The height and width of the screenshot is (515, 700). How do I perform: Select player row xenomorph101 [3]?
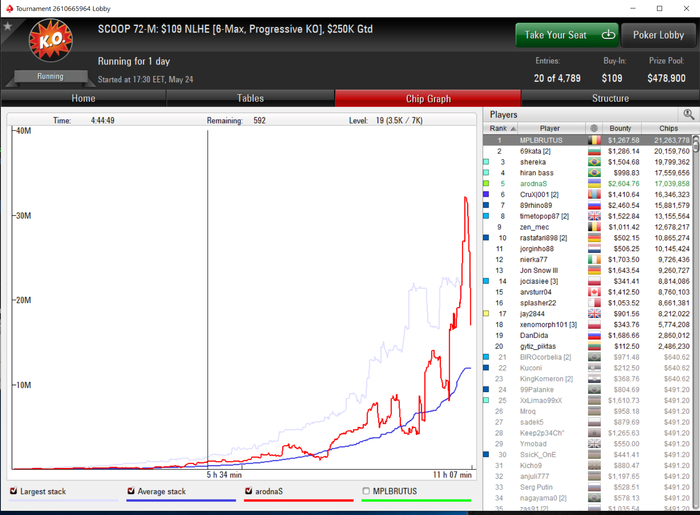tap(588, 324)
